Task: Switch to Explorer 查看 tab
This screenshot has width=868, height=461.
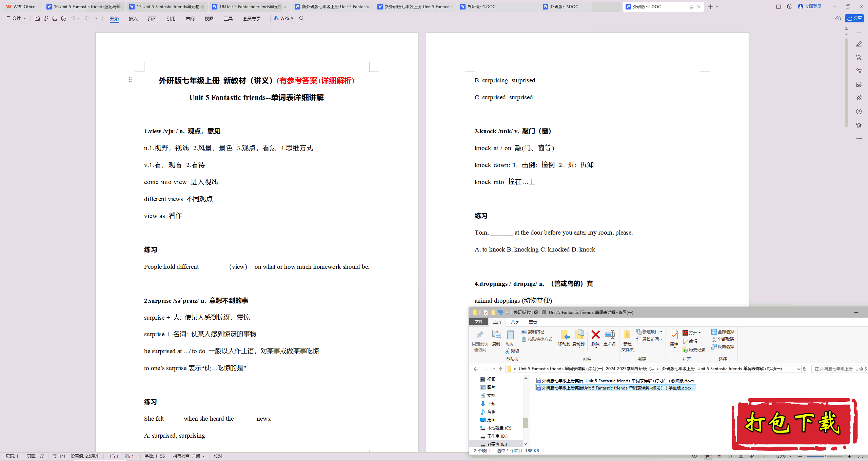Action: pyautogui.click(x=533, y=322)
